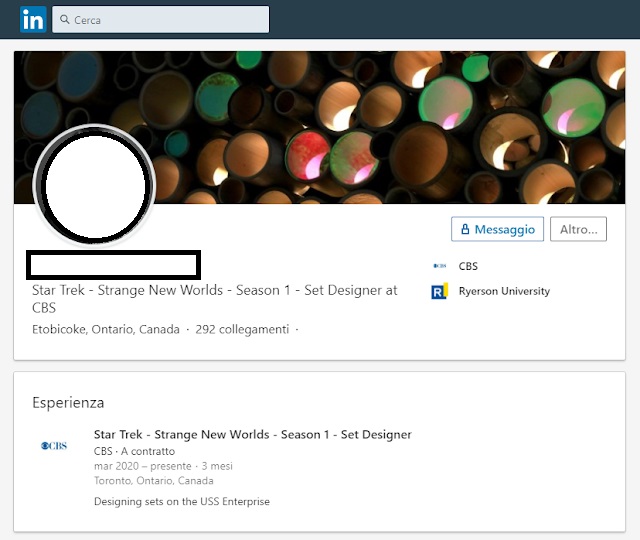Click the CBS logo in Esperienza section
Image resolution: width=640 pixels, height=540 pixels.
pyautogui.click(x=54, y=446)
